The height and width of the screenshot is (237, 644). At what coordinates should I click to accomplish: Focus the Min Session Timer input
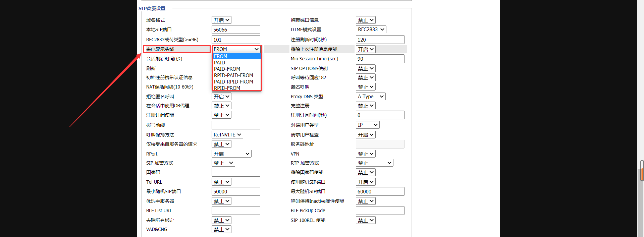(x=380, y=59)
